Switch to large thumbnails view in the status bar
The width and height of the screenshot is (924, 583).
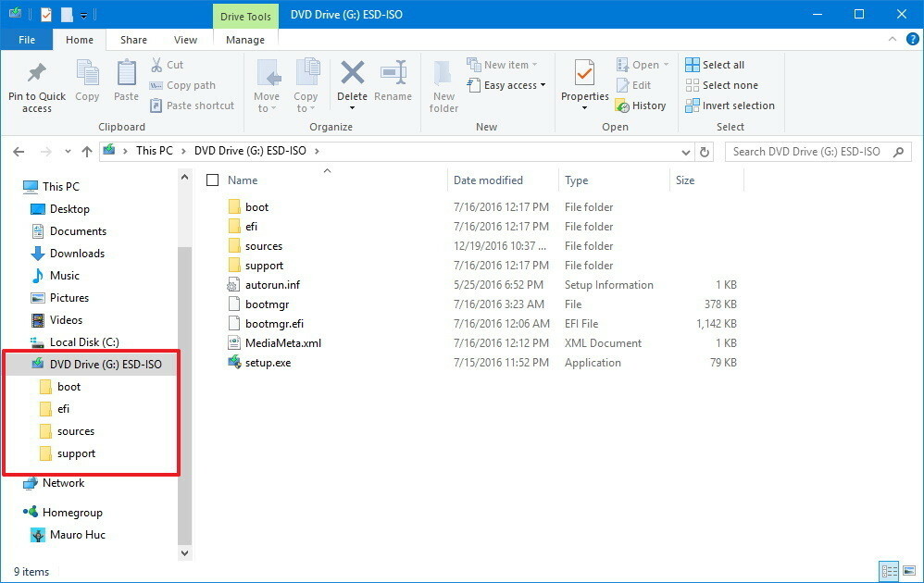pyautogui.click(x=908, y=571)
